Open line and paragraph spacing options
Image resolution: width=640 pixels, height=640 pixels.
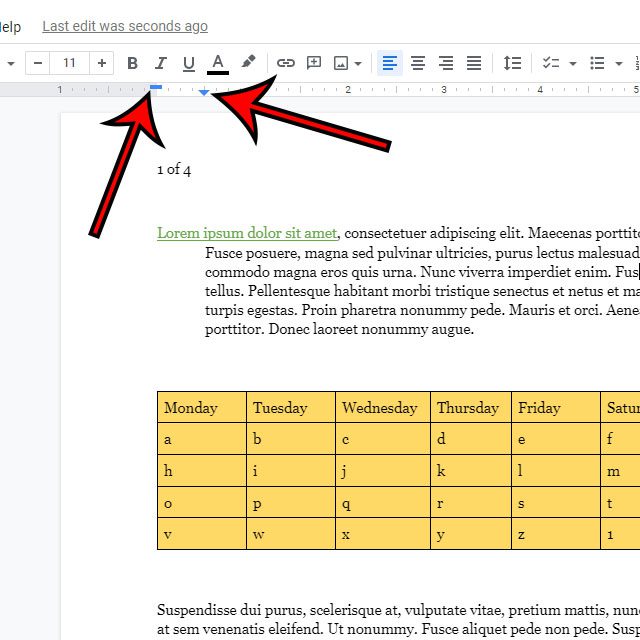tap(512, 63)
